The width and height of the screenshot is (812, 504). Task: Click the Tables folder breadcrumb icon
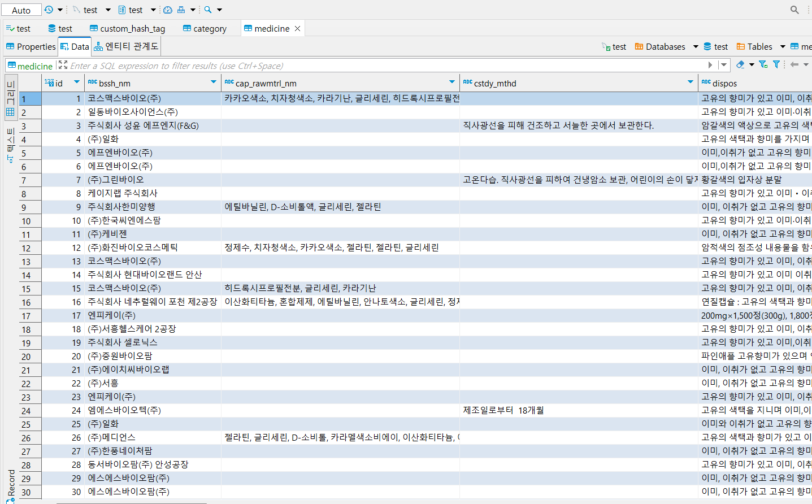click(741, 46)
